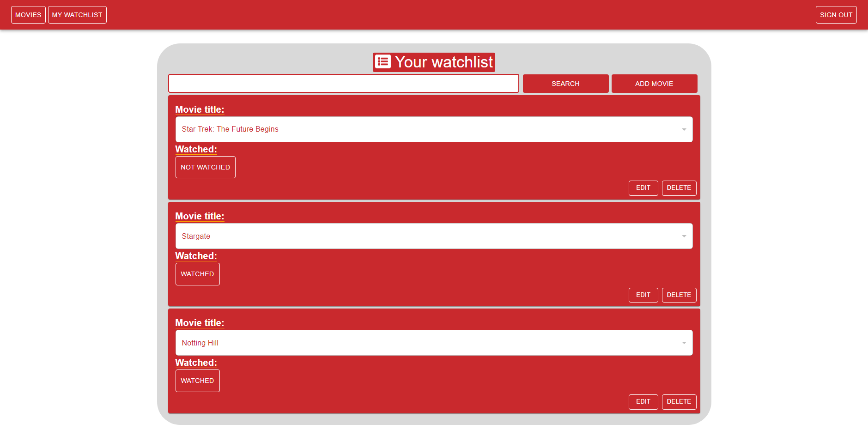The width and height of the screenshot is (868, 448).
Task: Edit the Star Trek watchlist entry
Action: coord(643,188)
